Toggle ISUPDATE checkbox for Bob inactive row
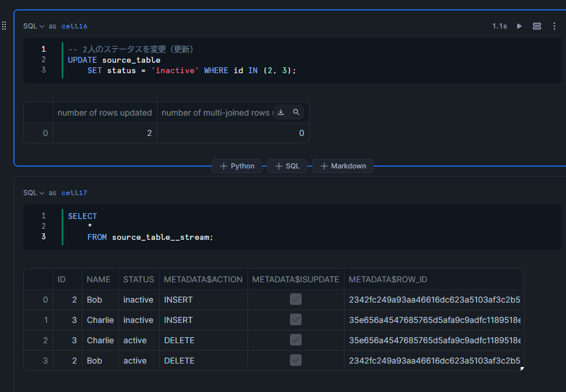This screenshot has width=566, height=392. coord(296,299)
